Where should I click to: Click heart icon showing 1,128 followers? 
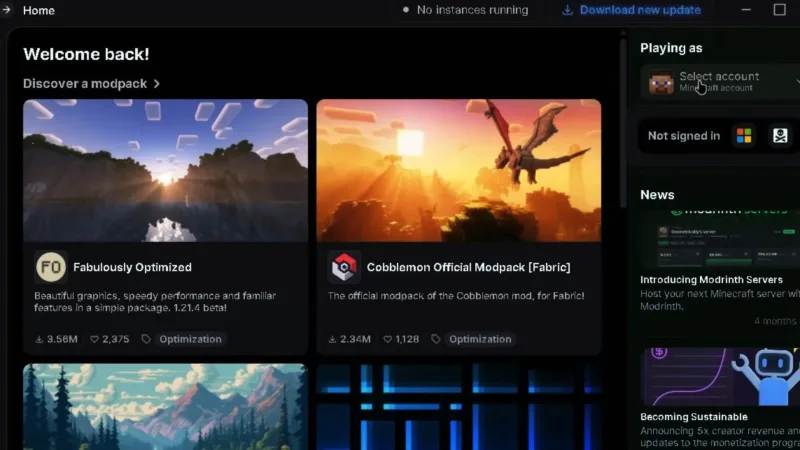[388, 339]
